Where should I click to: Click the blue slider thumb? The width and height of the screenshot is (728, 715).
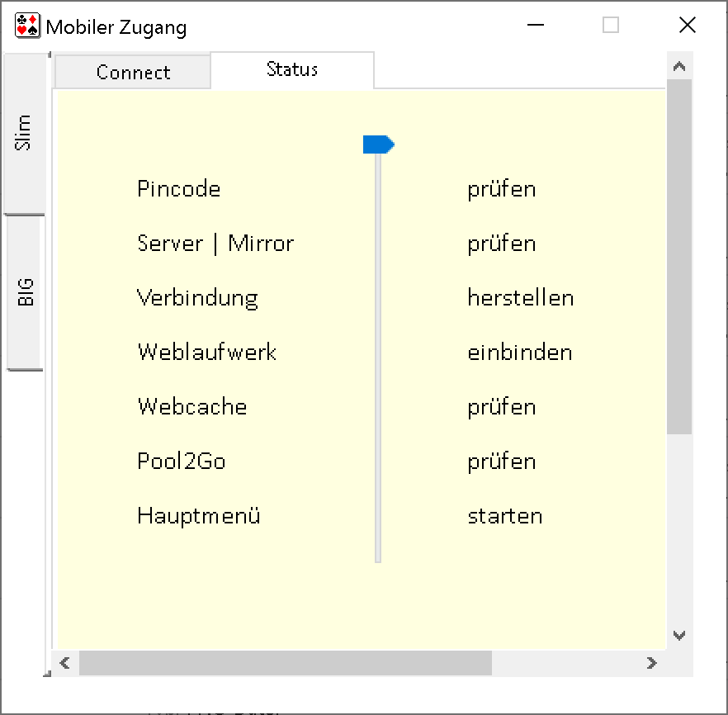[x=378, y=145]
